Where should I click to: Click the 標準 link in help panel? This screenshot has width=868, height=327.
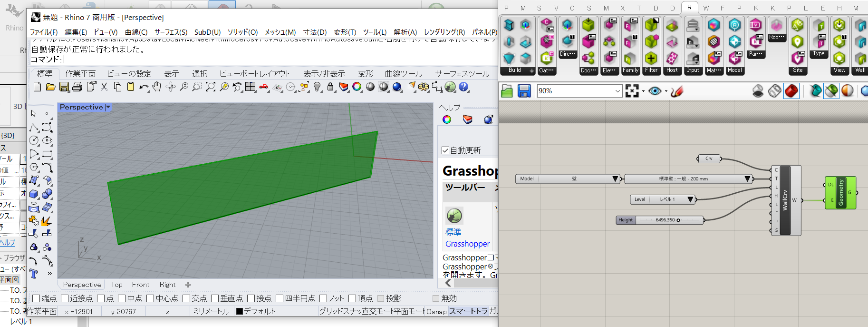pyautogui.click(x=453, y=232)
